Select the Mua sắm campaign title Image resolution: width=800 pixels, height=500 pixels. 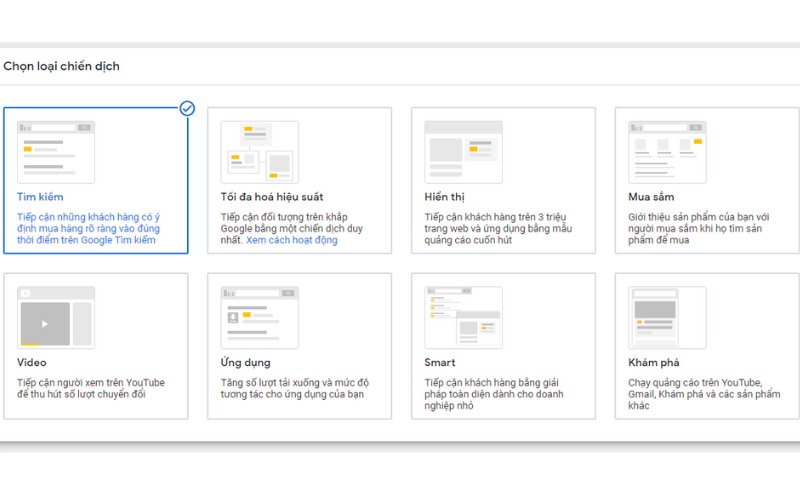(651, 197)
